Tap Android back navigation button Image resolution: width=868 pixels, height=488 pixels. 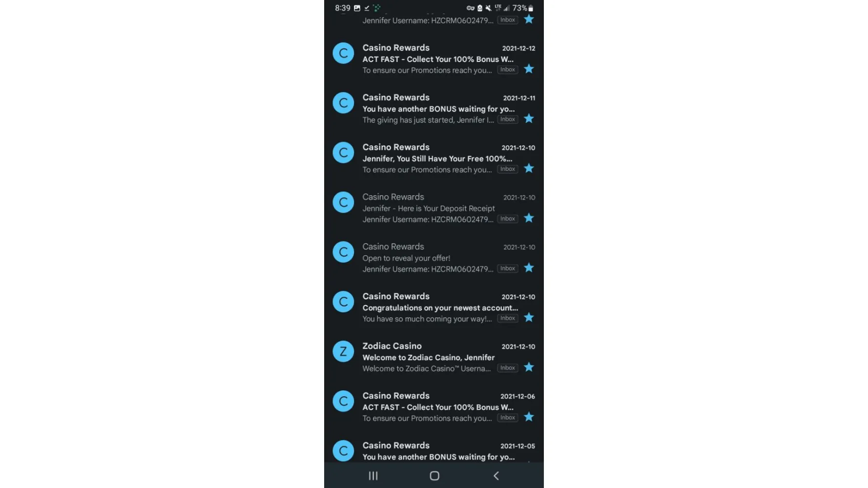(x=496, y=476)
